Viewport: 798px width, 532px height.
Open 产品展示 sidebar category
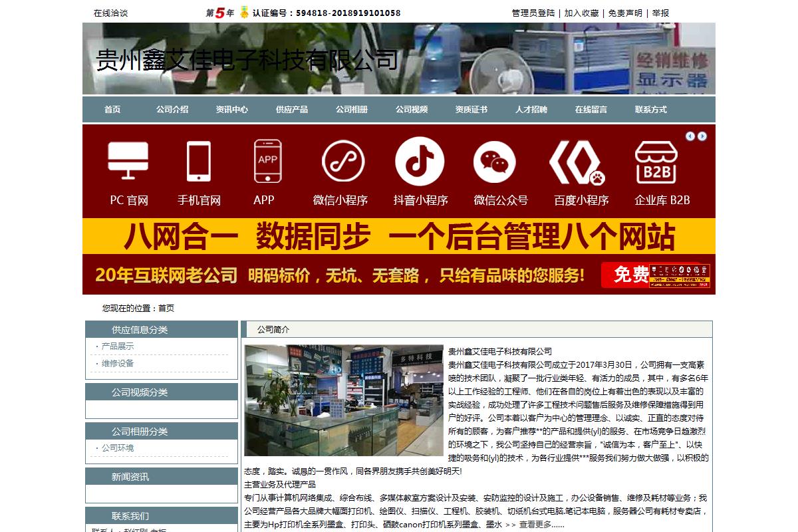(118, 346)
